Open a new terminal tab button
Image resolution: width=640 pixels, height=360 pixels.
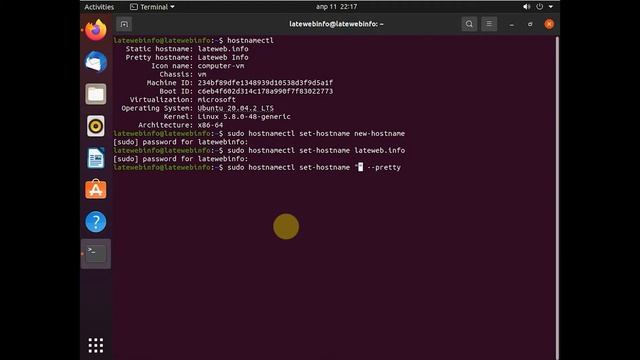[124, 24]
